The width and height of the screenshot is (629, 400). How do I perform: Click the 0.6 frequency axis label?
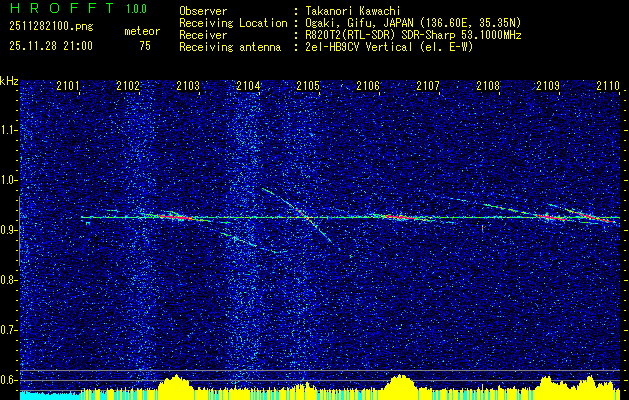[x=8, y=380]
